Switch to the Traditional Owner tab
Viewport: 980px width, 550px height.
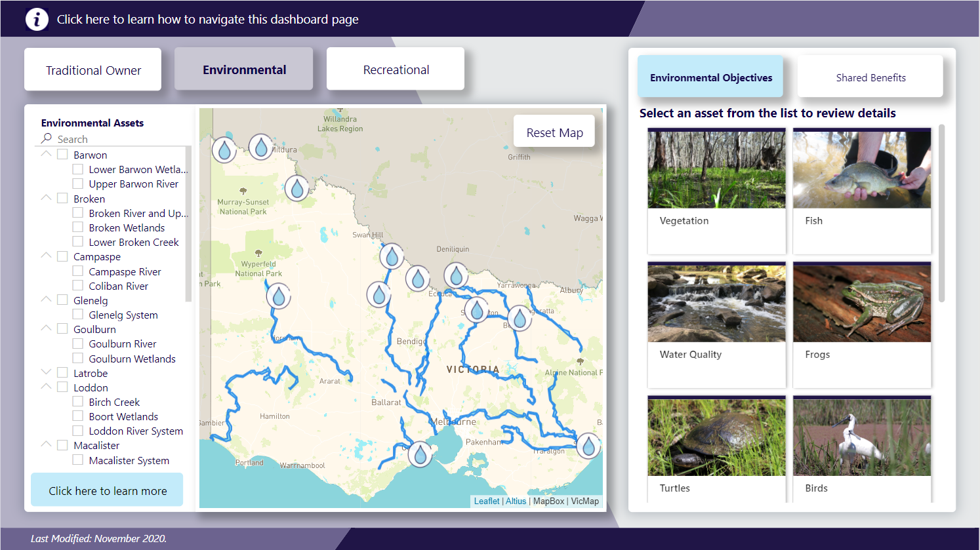click(93, 69)
